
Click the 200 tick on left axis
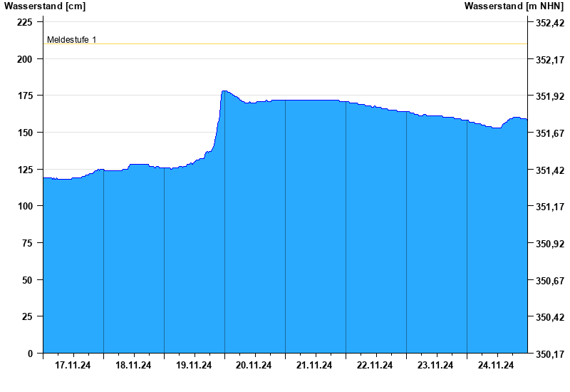25,59
